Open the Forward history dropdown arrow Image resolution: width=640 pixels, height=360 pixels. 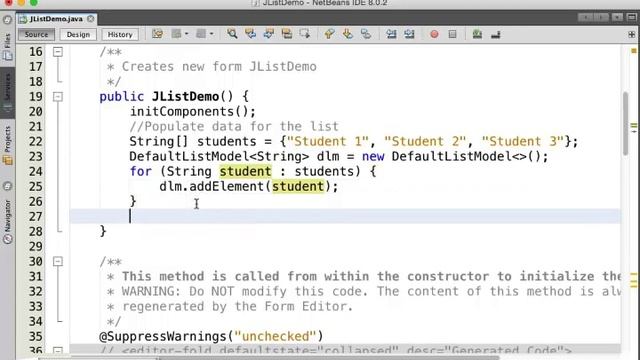coord(211,34)
